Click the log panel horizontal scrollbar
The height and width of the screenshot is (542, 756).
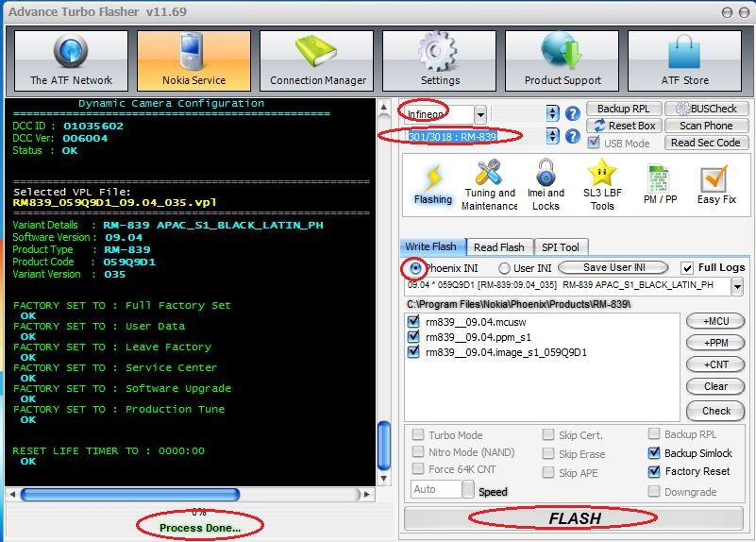pyautogui.click(x=189, y=494)
